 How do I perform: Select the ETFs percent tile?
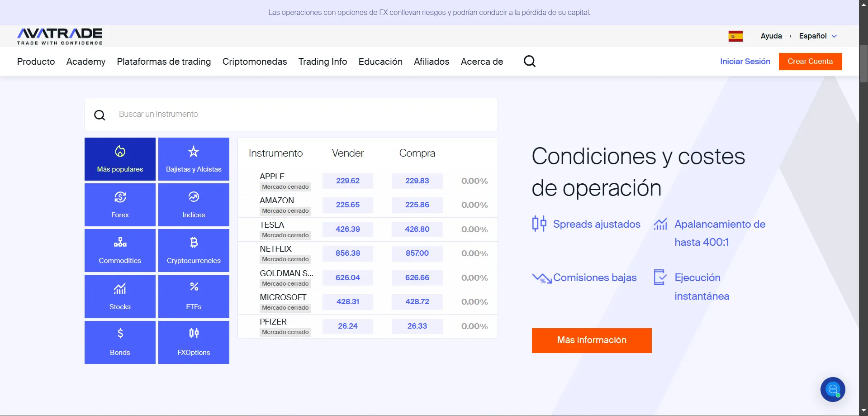194,296
